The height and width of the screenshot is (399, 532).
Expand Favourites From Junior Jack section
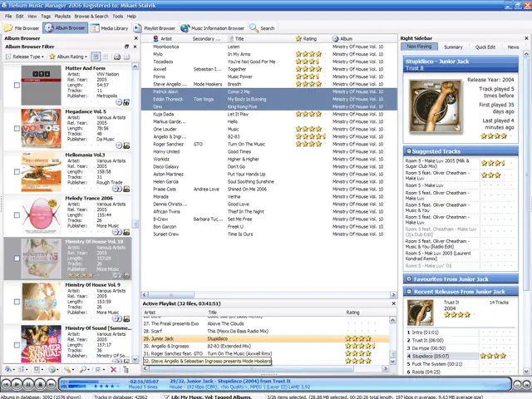[409, 279]
